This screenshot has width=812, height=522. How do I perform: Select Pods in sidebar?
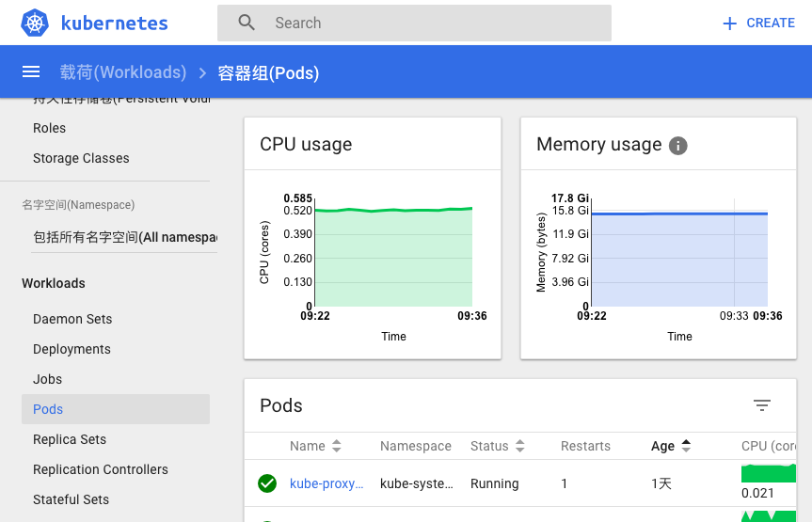click(x=116, y=409)
